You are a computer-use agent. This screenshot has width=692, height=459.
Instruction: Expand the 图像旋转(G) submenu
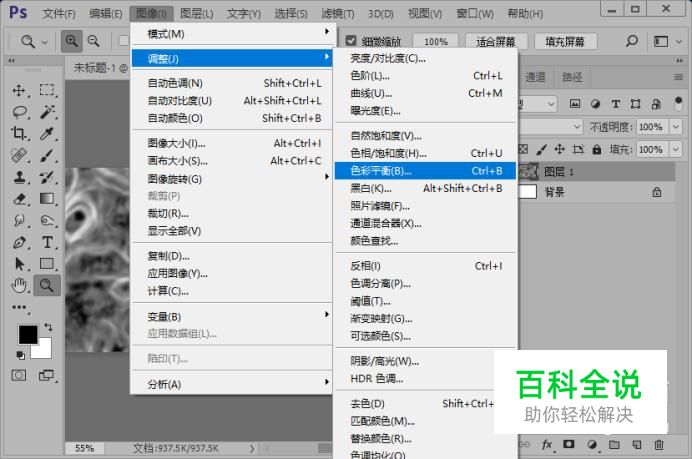pos(232,179)
